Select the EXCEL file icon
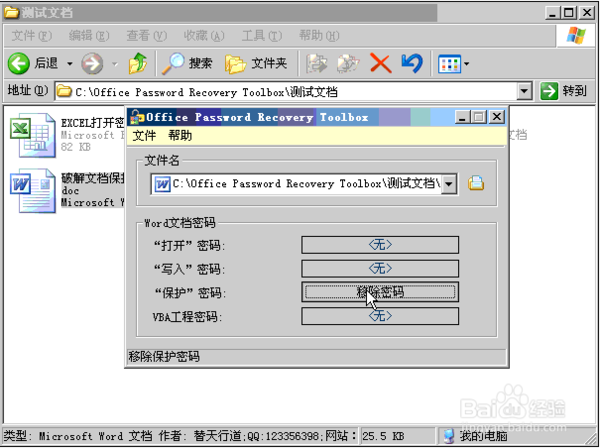 [x=33, y=135]
